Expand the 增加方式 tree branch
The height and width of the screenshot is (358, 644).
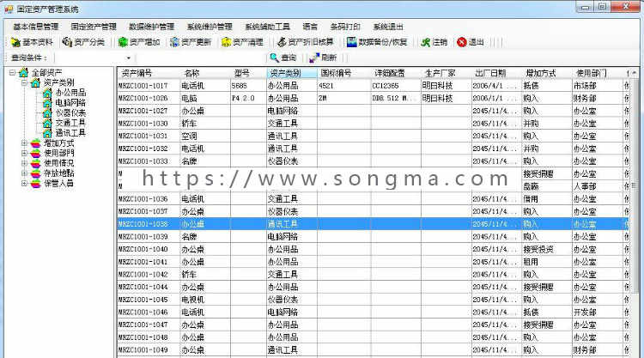(24, 143)
